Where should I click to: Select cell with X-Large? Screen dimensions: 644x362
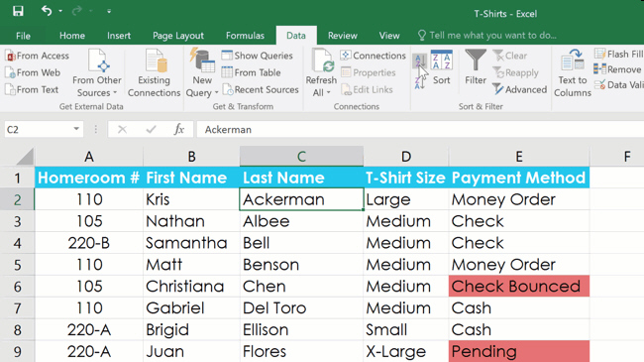click(x=406, y=351)
